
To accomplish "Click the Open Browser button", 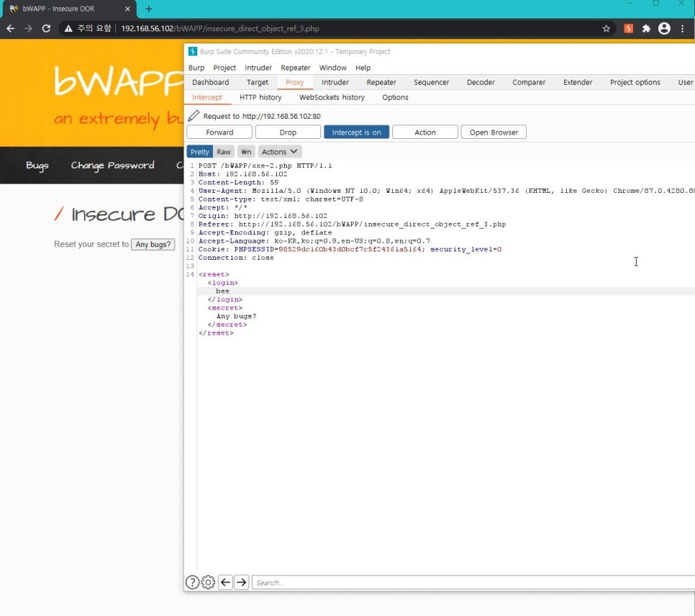I will coord(494,132).
